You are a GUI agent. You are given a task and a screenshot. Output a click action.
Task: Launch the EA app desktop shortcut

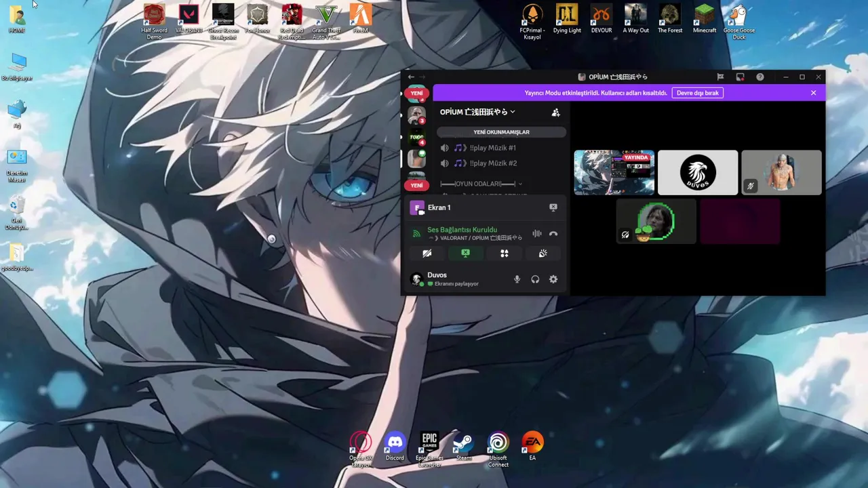(x=532, y=447)
